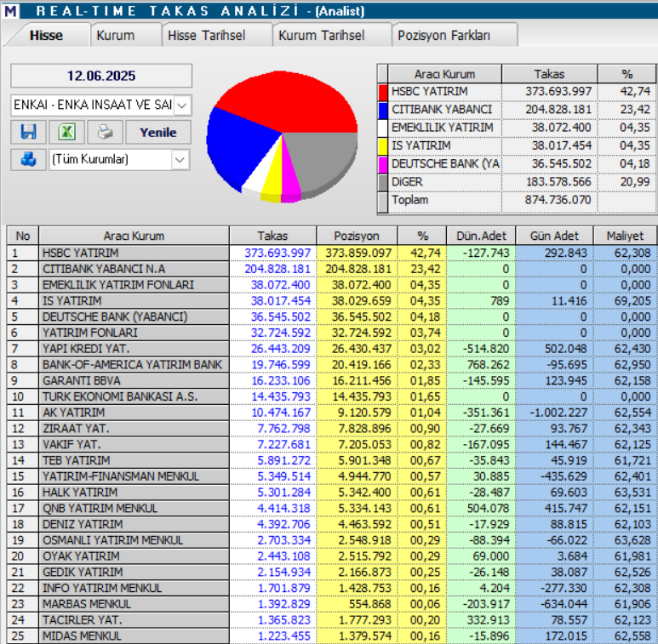Click the magenta DEUTSCHE BANK color swatch
The height and width of the screenshot is (644, 658).
[x=383, y=164]
